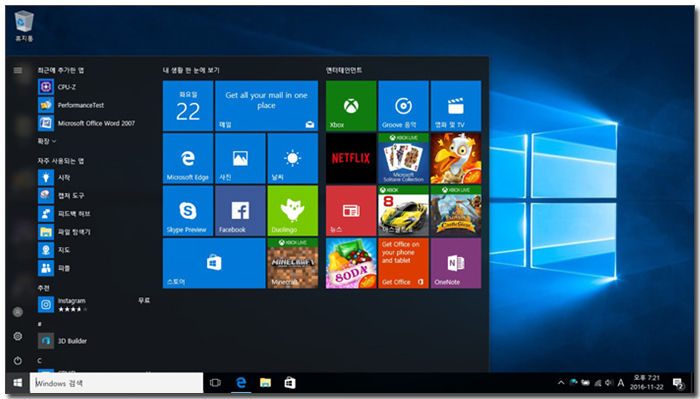Open the Xbox tile
This screenshot has height=399, width=700.
click(351, 106)
